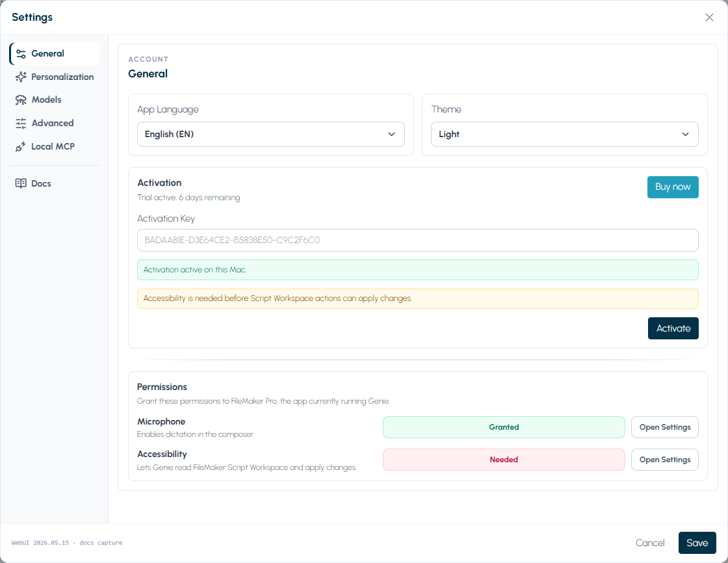The image size is (728, 563).
Task: Click the Accessibility permission label
Action: coord(162,454)
